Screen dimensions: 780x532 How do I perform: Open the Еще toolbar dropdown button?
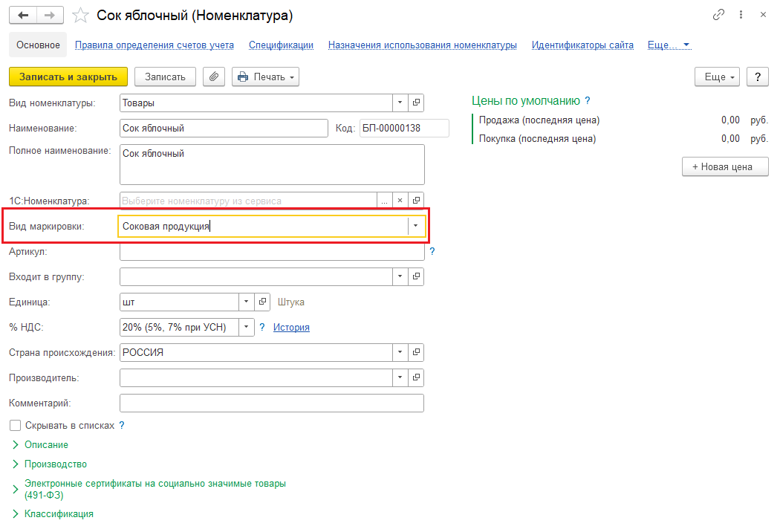click(x=718, y=77)
